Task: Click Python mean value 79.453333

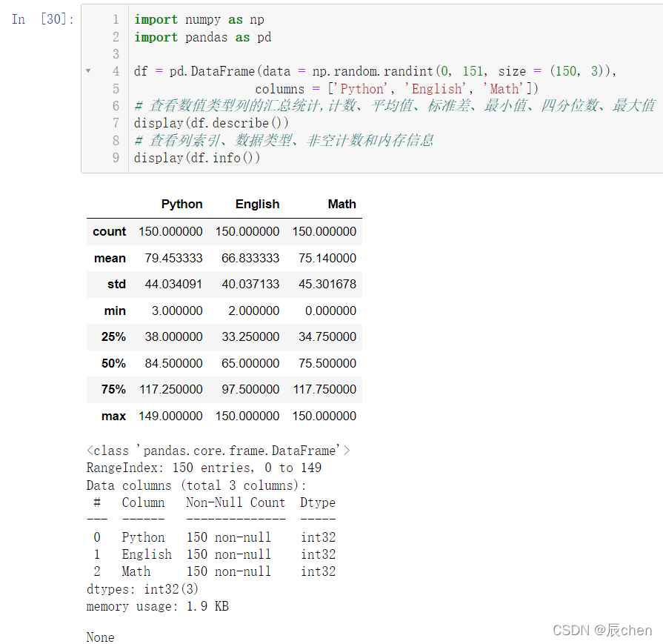Action: point(174,258)
